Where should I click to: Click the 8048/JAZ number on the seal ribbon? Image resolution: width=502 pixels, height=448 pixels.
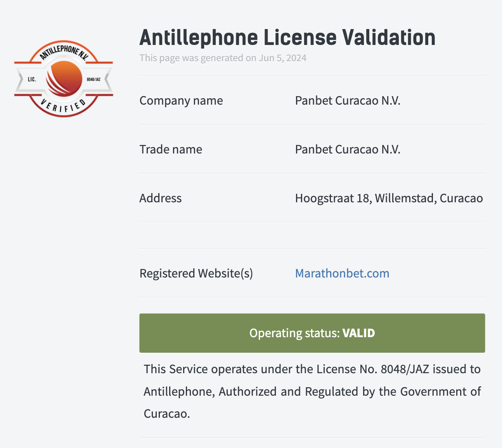click(93, 79)
